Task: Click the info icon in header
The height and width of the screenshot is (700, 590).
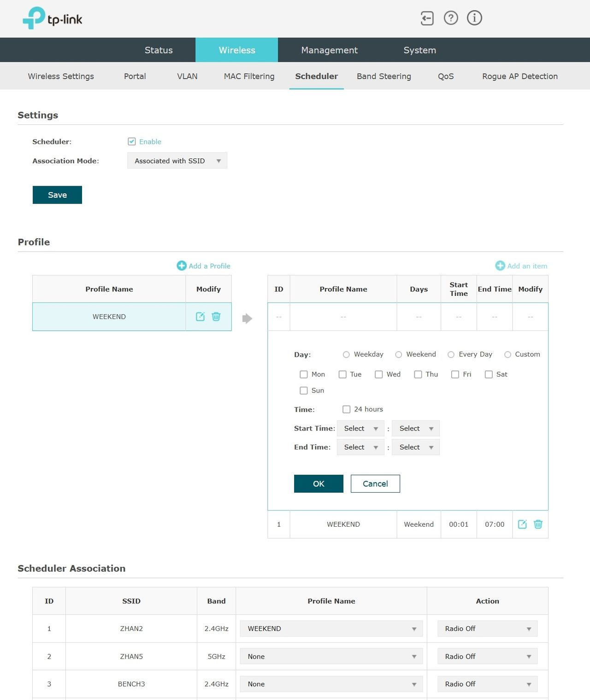Action: 474,18
